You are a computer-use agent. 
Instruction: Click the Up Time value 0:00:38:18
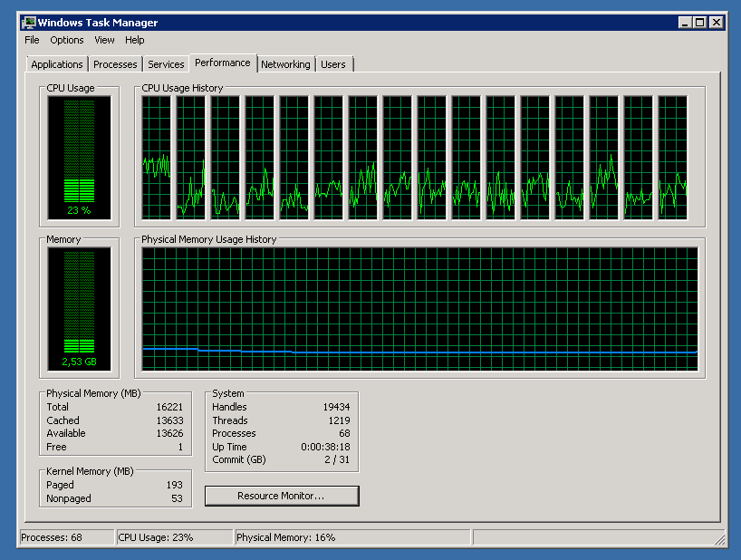(x=325, y=447)
